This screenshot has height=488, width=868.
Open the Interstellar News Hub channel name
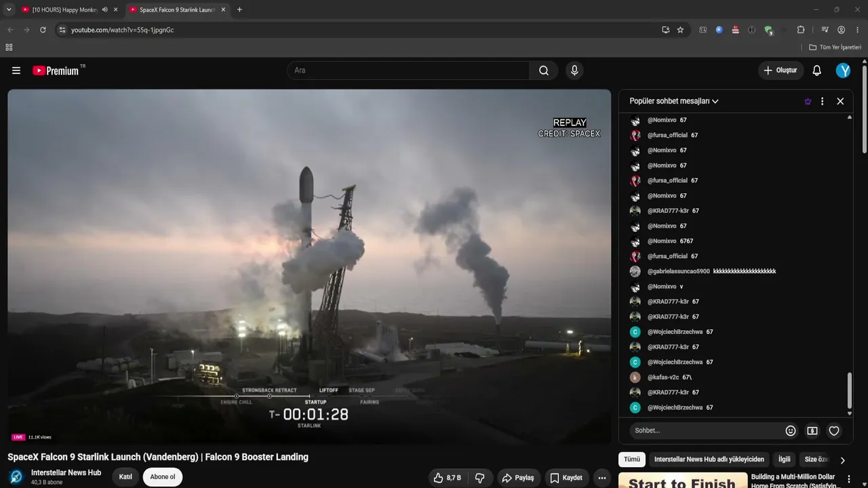click(66, 472)
